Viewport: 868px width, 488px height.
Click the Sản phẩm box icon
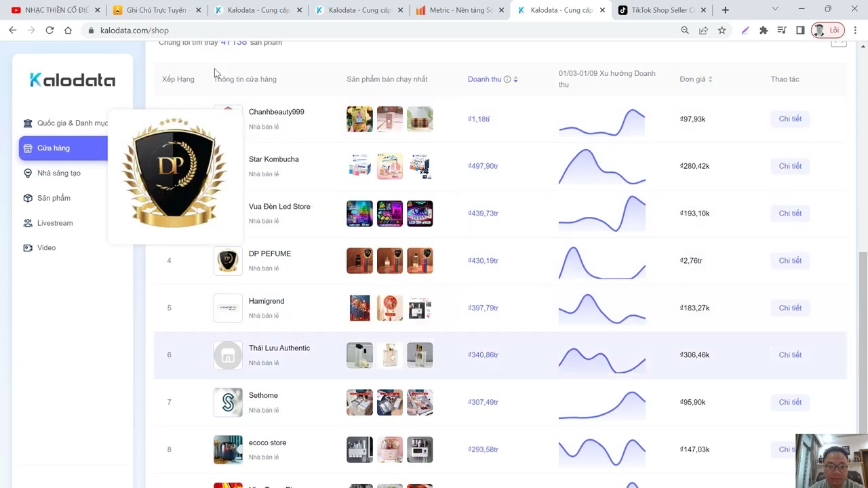click(28, 198)
